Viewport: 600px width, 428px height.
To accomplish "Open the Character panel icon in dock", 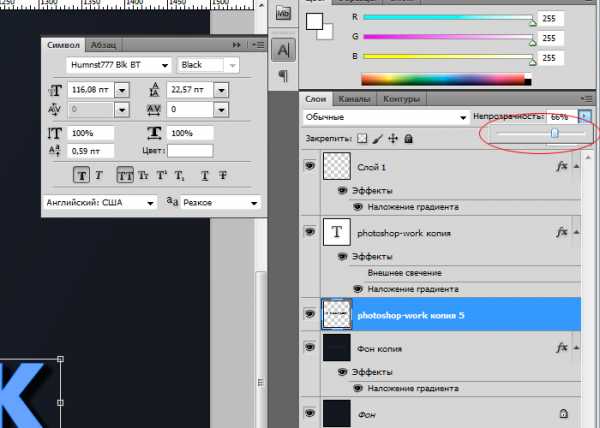I will point(283,49).
